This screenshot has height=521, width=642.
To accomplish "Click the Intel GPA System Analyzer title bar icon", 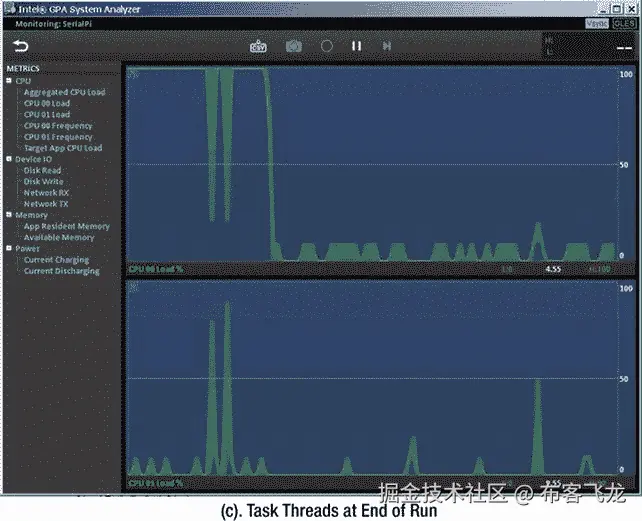I will [10, 9].
